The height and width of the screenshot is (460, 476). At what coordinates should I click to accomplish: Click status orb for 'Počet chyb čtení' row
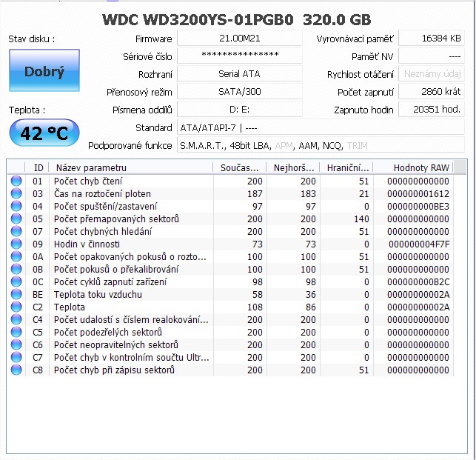tap(16, 181)
